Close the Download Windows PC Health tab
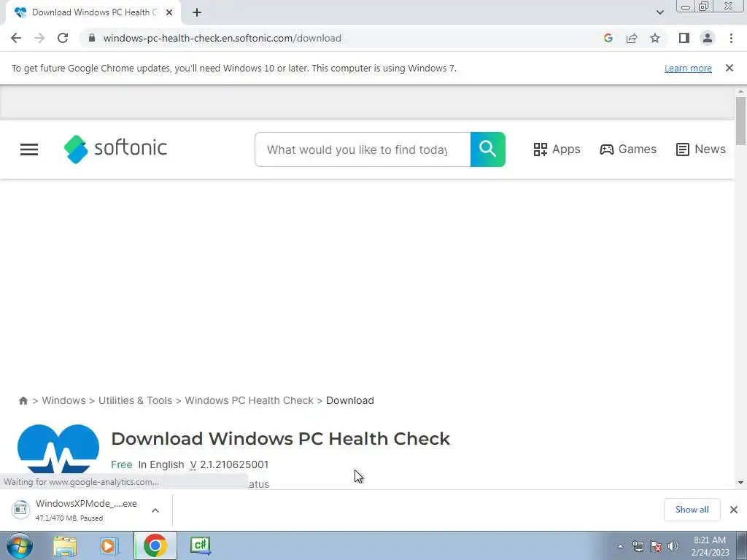 coord(169,13)
